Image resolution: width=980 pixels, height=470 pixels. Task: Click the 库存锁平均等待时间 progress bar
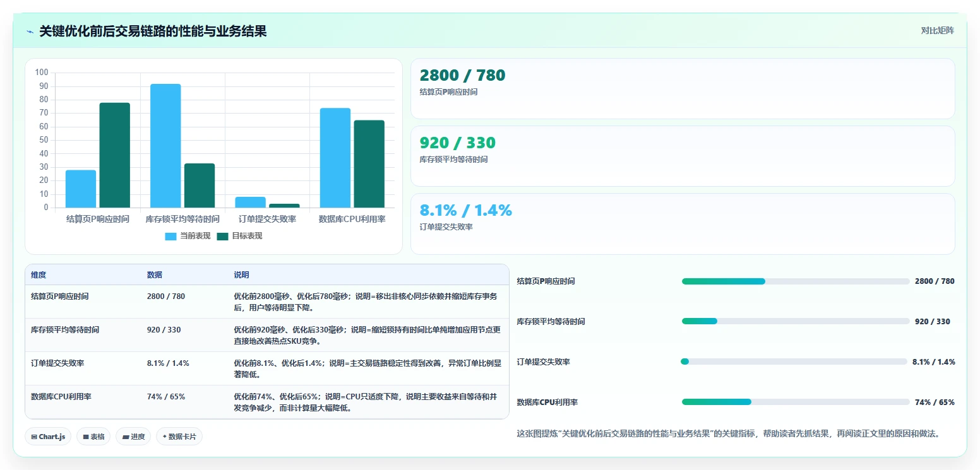(x=796, y=321)
